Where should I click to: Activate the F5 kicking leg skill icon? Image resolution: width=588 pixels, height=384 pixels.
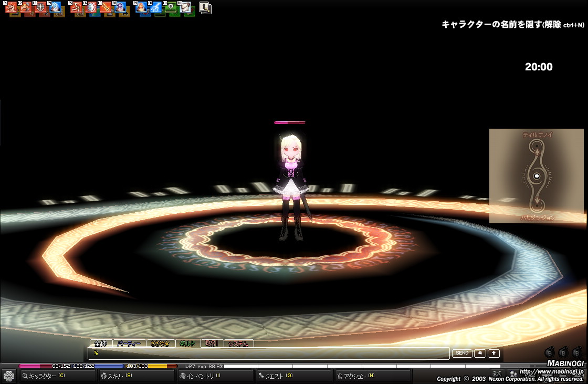(x=76, y=8)
